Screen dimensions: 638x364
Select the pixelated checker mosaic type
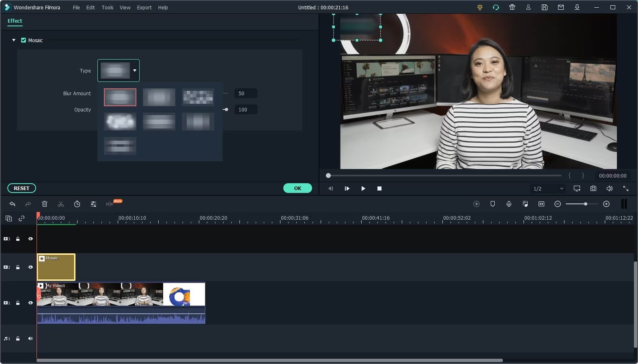tap(198, 97)
